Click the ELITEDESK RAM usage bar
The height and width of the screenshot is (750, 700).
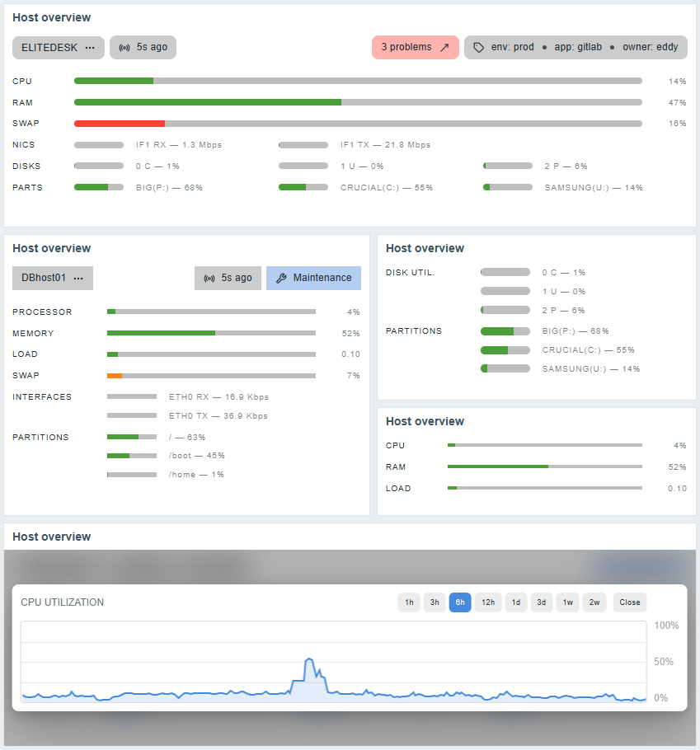[x=358, y=102]
